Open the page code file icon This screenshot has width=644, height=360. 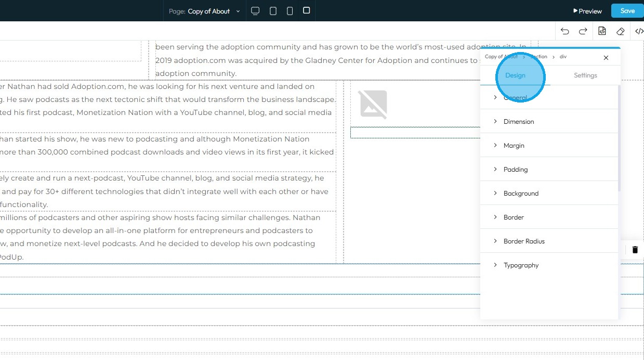coord(602,31)
